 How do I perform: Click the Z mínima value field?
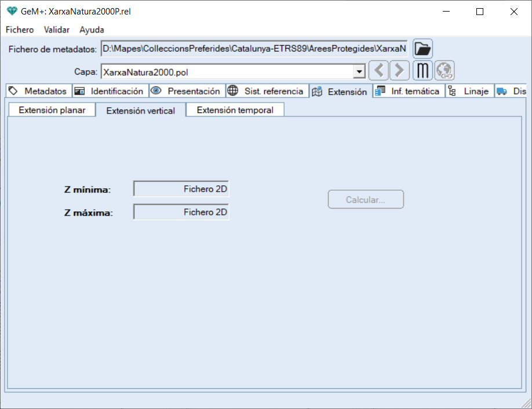click(181, 189)
